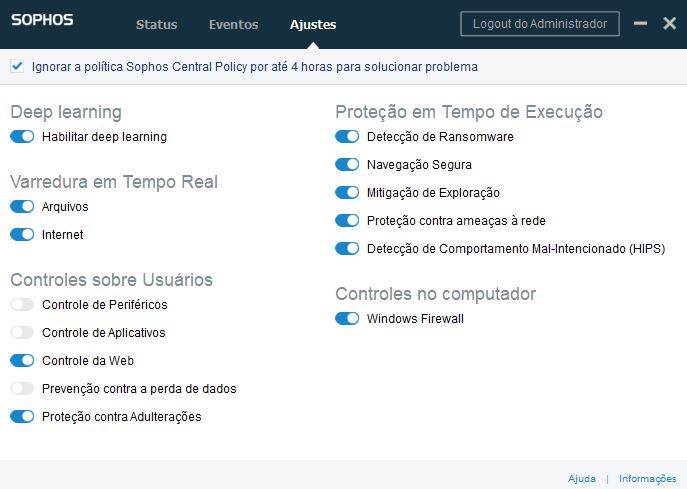Click the Proteção em Tempo de Execução heading
Viewport: 687px width, 489px height.
pyautogui.click(x=469, y=112)
